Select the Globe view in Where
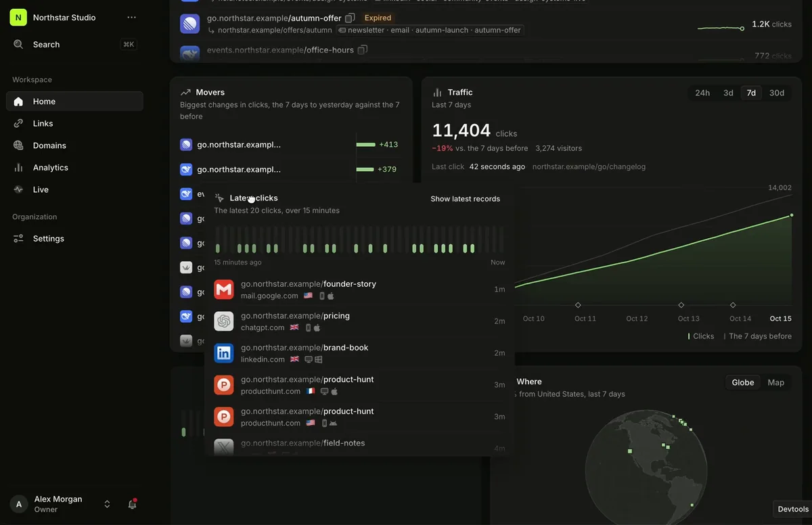 (743, 383)
